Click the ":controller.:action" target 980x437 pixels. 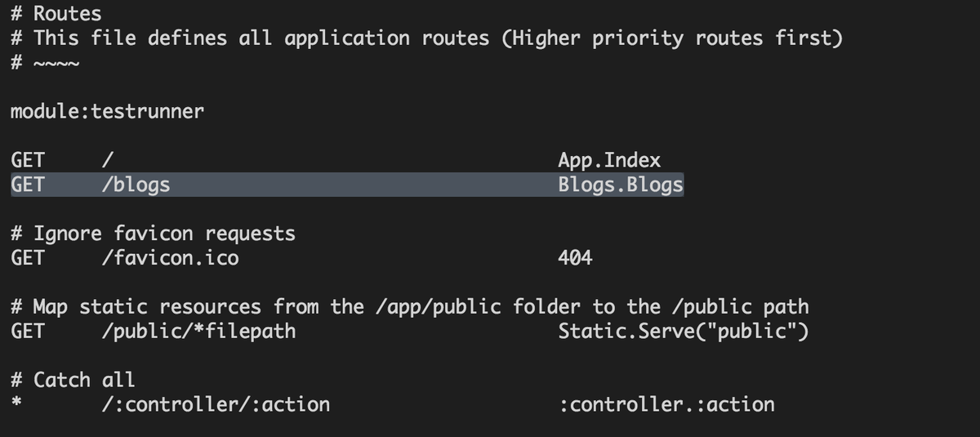(666, 404)
